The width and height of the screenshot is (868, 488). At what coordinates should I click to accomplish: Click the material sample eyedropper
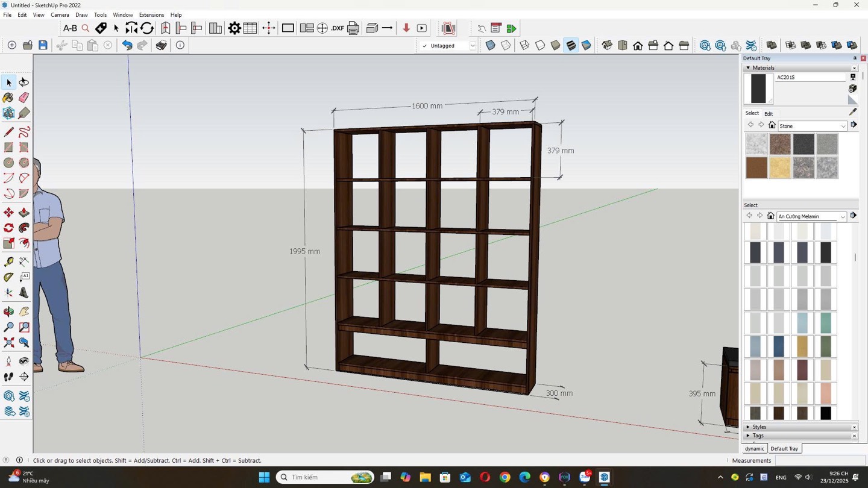coord(853,112)
